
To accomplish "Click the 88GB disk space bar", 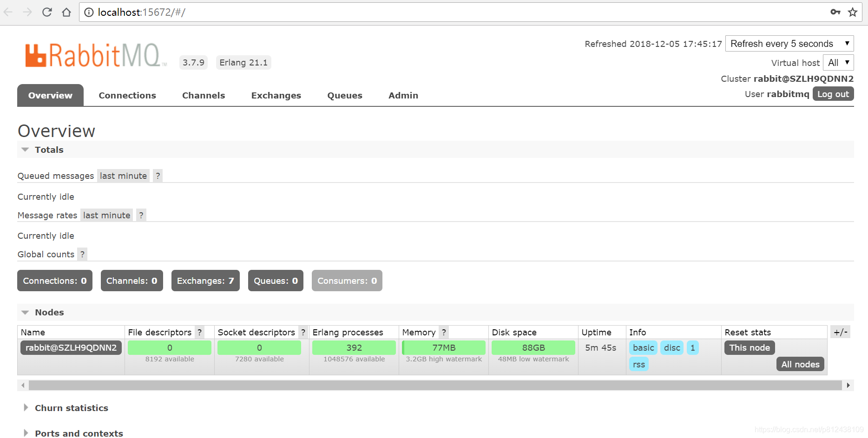I will click(533, 347).
